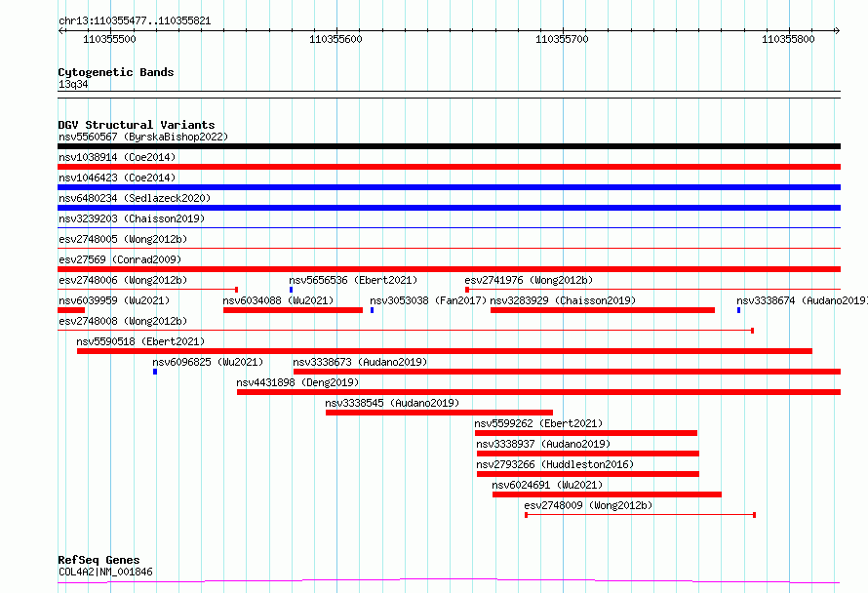This screenshot has width=868, height=593.
Task: Open nsv6096825 (Wu2021) label
Action: coord(208,362)
